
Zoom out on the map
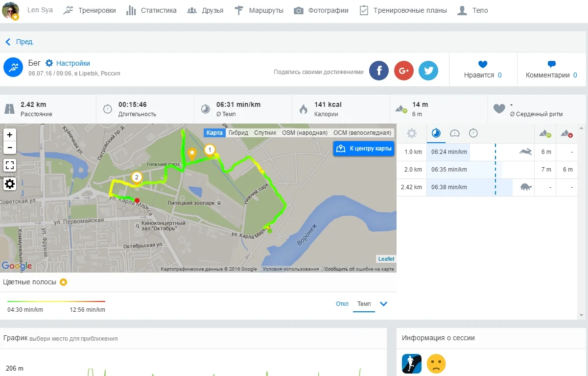[10, 148]
